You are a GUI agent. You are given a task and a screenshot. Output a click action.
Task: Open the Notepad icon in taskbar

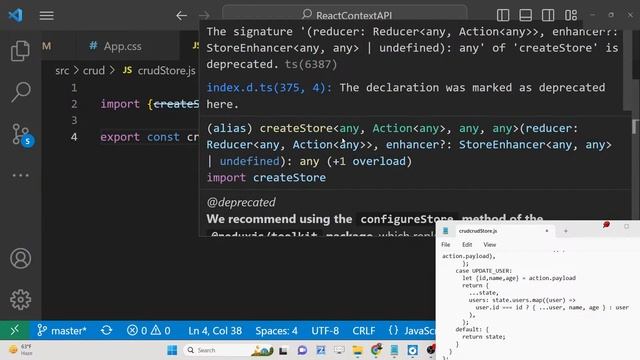[394, 350]
